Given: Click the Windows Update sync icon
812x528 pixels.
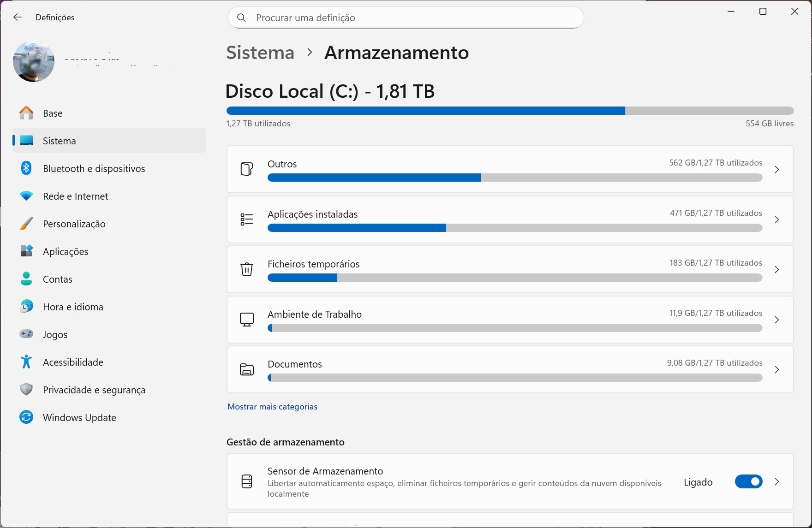Looking at the screenshot, I should (x=26, y=417).
